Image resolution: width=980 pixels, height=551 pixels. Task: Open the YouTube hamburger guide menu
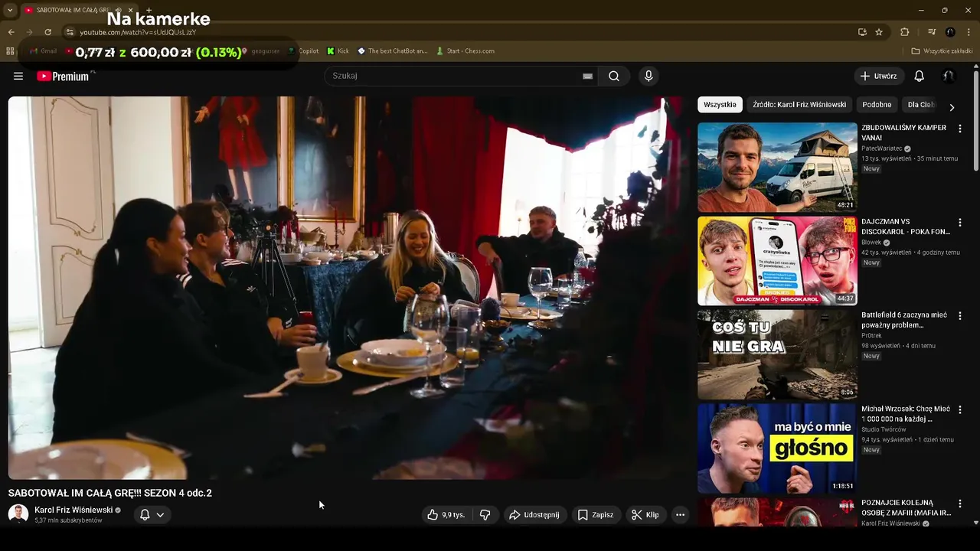coord(18,76)
